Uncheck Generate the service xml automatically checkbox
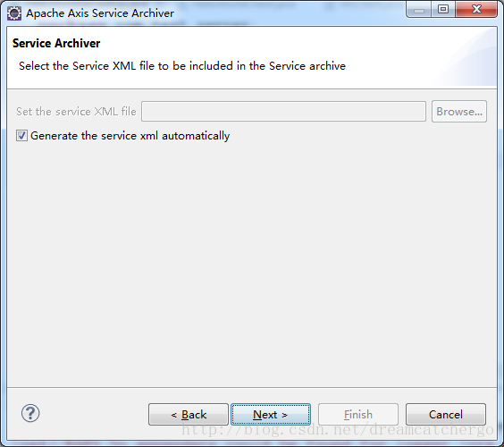The image size is (504, 447). point(21,136)
